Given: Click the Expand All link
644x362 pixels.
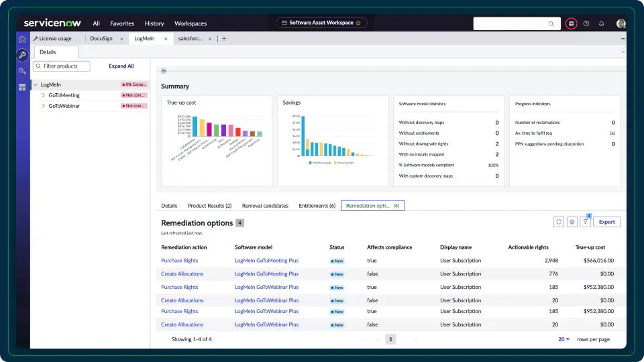Looking at the screenshot, I should point(121,66).
